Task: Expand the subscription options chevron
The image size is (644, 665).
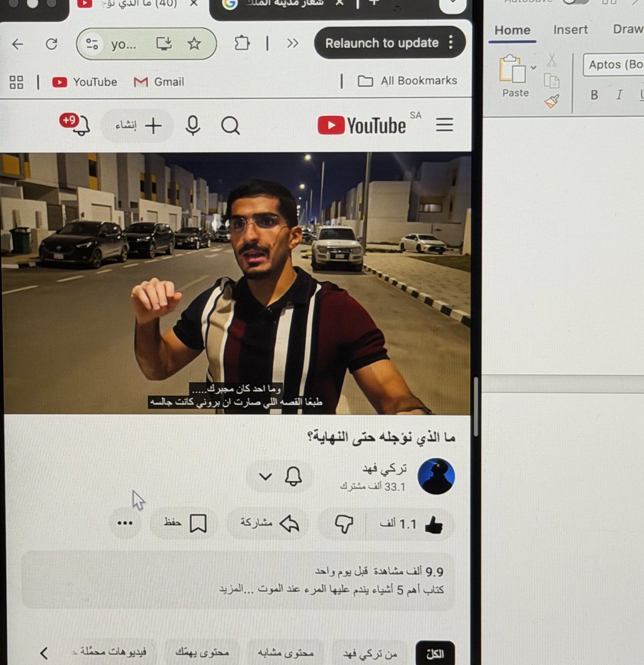Action: [x=265, y=476]
